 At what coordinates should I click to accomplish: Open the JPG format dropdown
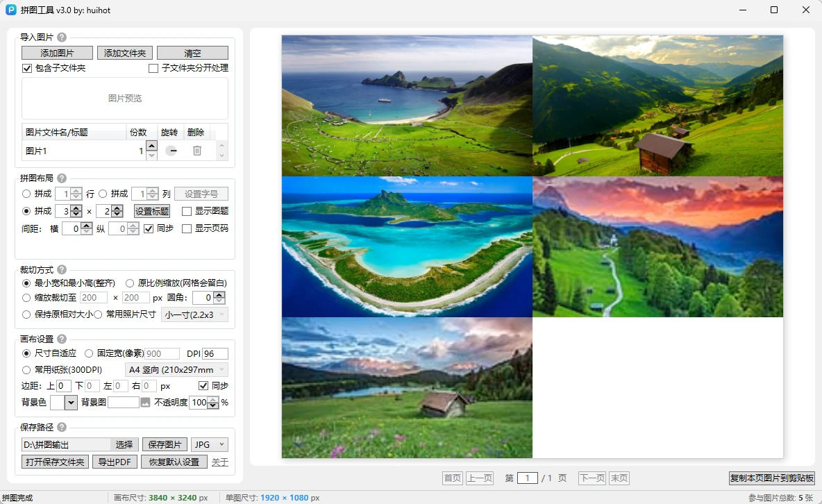(209, 445)
